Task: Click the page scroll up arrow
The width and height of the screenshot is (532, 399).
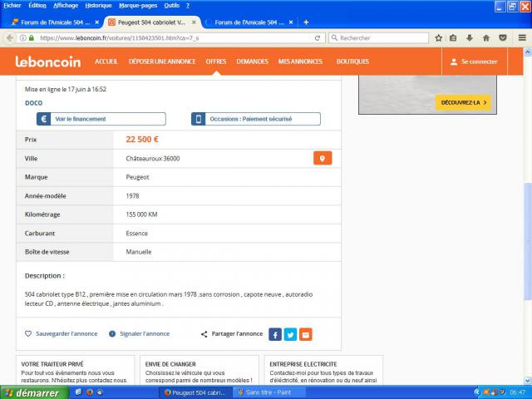Action: point(528,52)
